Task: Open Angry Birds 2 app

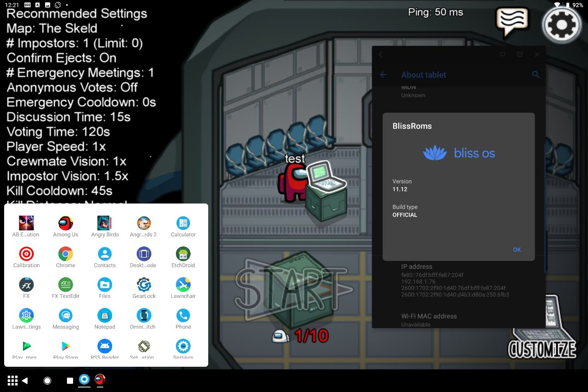Action: (144, 227)
